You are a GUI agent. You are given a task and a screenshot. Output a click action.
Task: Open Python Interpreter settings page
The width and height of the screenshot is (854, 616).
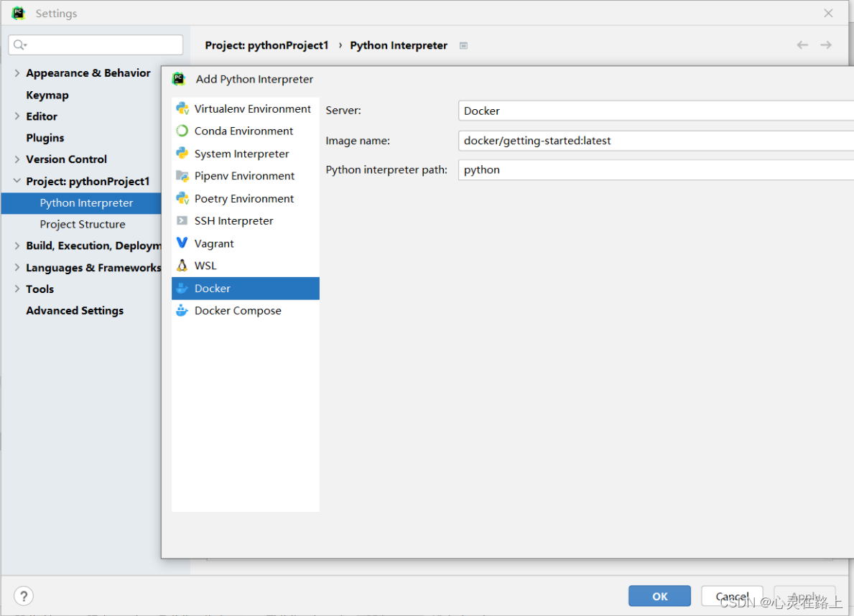pos(81,202)
